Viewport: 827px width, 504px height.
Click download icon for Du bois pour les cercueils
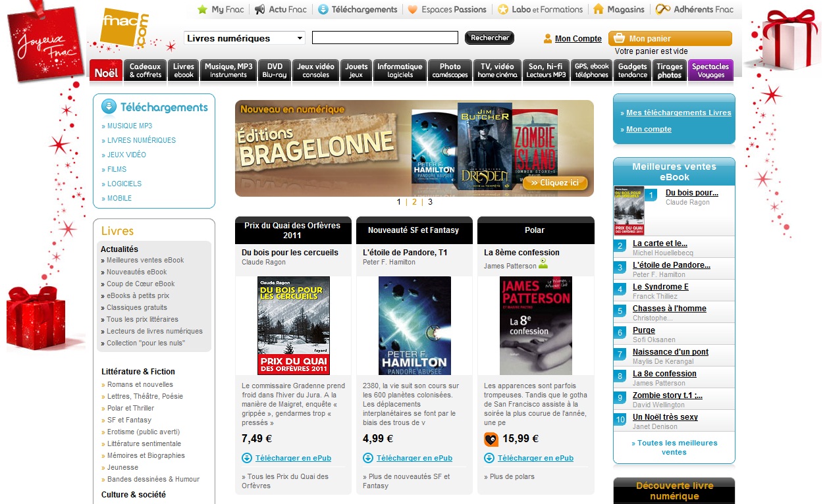(x=247, y=458)
